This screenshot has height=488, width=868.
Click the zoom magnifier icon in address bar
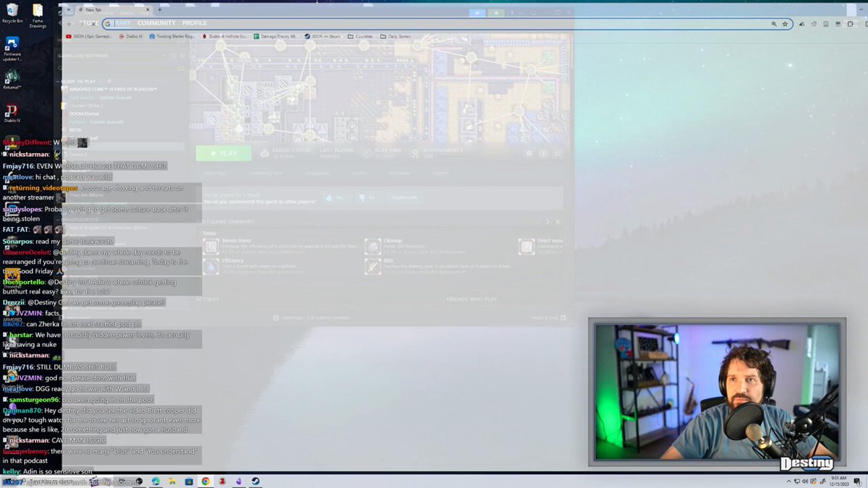click(774, 24)
